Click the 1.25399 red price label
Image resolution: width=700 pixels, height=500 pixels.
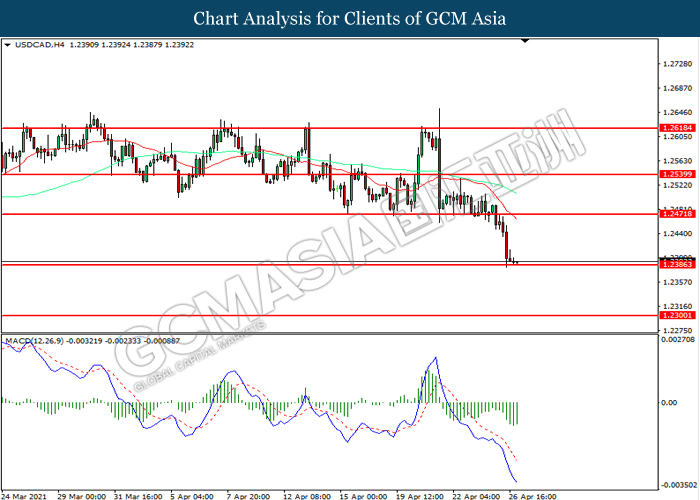pyautogui.click(x=678, y=174)
